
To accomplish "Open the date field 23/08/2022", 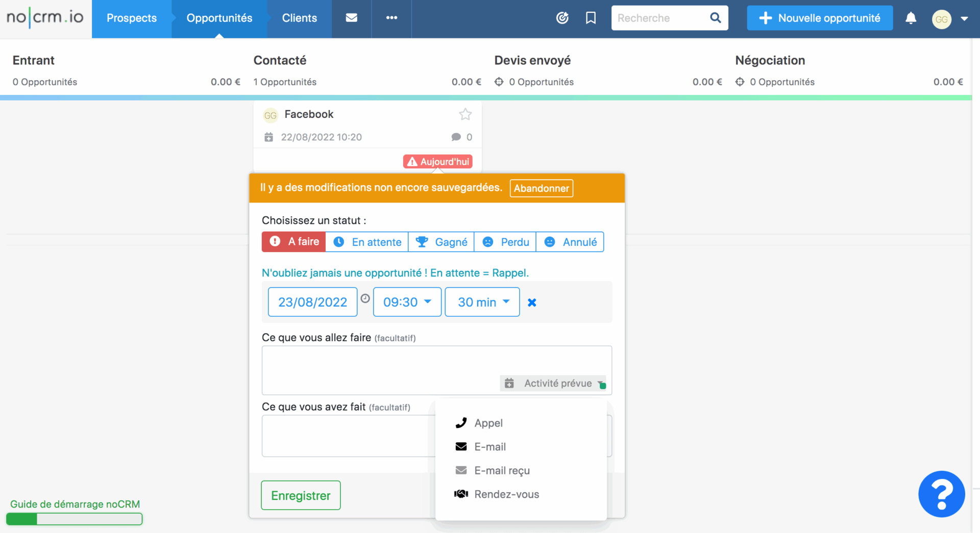I will coord(312,302).
